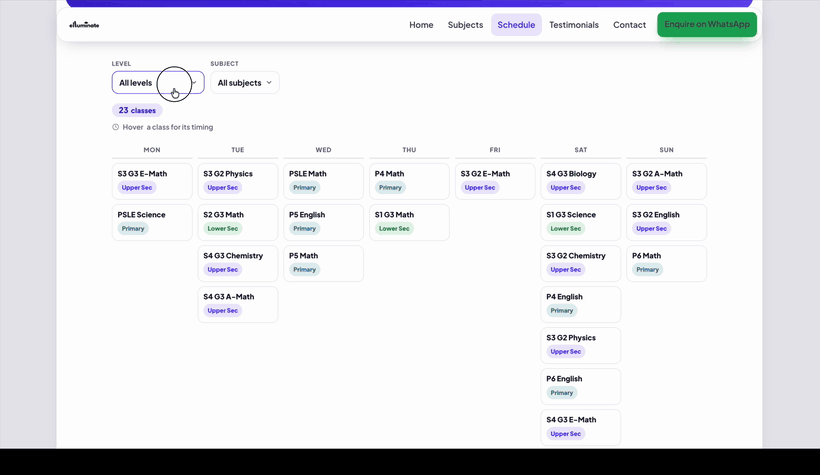This screenshot has width=820, height=475.
Task: Click the MON column header
Action: [152, 150]
